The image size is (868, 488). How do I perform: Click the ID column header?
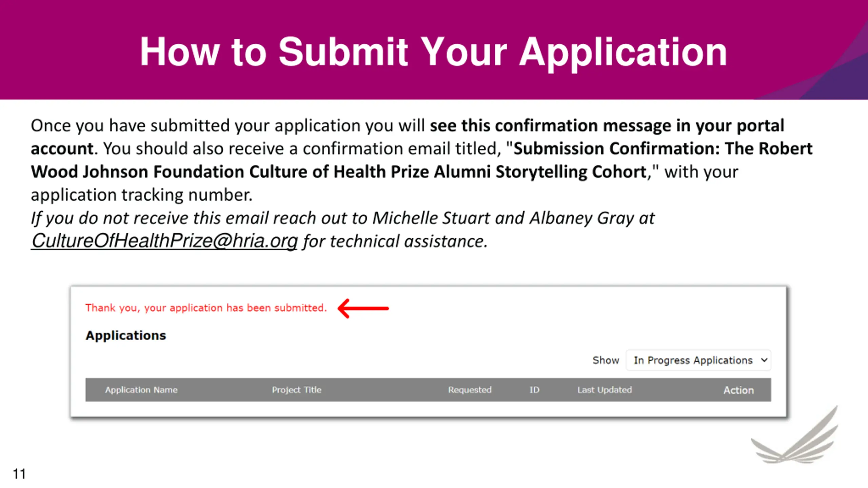(534, 390)
